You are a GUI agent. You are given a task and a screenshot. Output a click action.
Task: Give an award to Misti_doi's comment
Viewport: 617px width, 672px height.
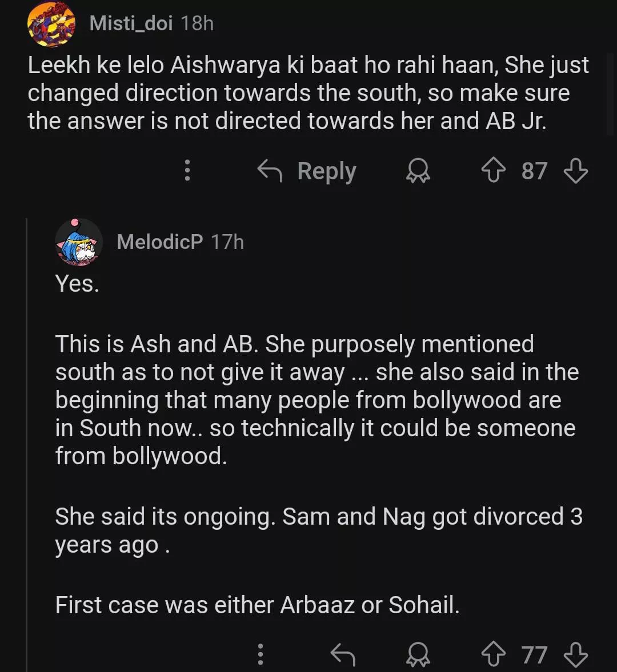[418, 171]
